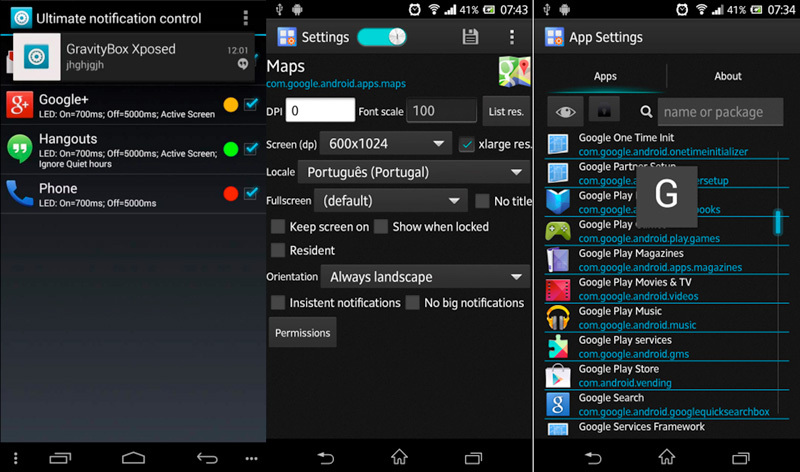Image resolution: width=800 pixels, height=472 pixels.
Task: Tap Google Play Games controller icon
Action: 558,231
